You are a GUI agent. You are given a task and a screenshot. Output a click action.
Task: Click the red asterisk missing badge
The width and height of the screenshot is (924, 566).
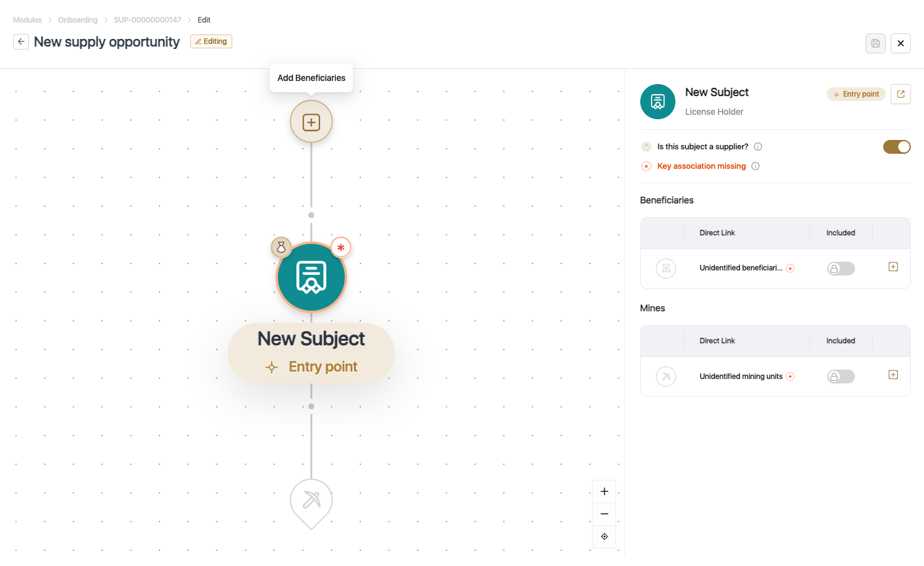(x=341, y=247)
